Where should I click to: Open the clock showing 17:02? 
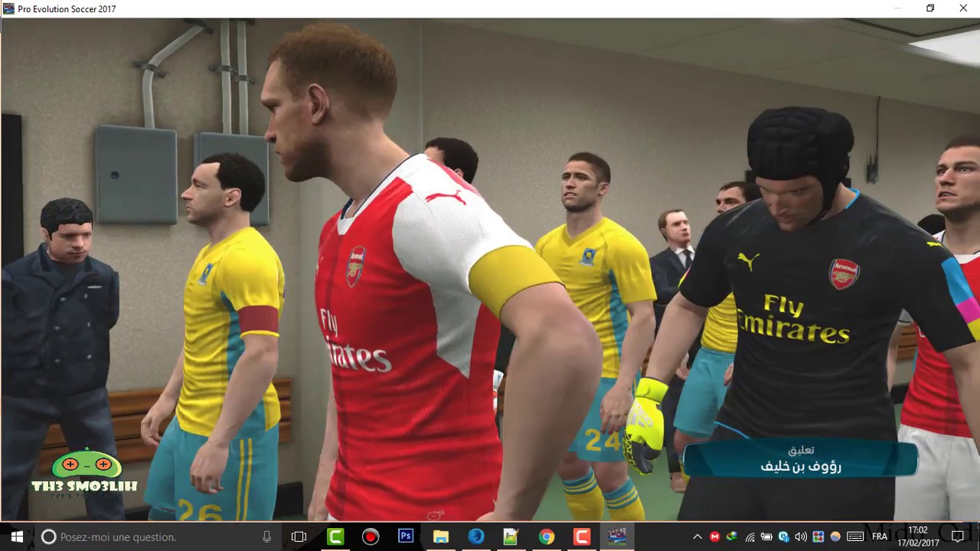pyautogui.click(x=917, y=537)
